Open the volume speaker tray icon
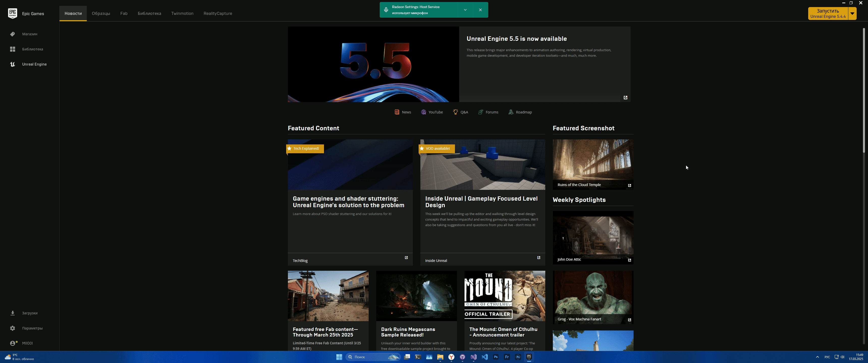 pyautogui.click(x=843, y=357)
